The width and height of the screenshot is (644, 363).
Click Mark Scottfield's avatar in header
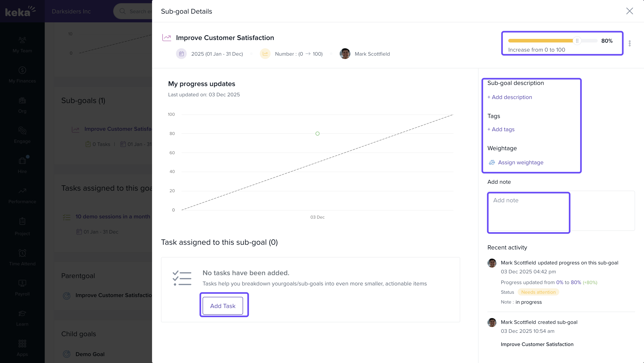pyautogui.click(x=345, y=54)
